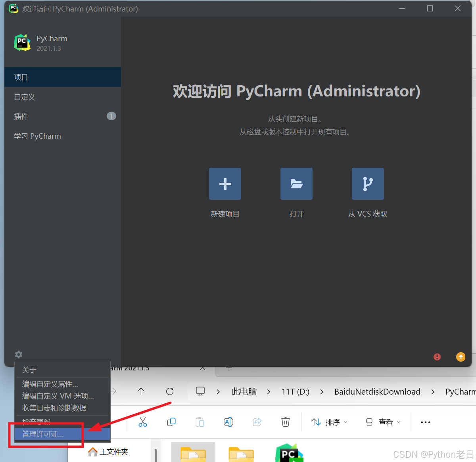This screenshot has height=462, width=476.
Task: Expand chevron after 此电脑 in address bar
Action: point(269,392)
